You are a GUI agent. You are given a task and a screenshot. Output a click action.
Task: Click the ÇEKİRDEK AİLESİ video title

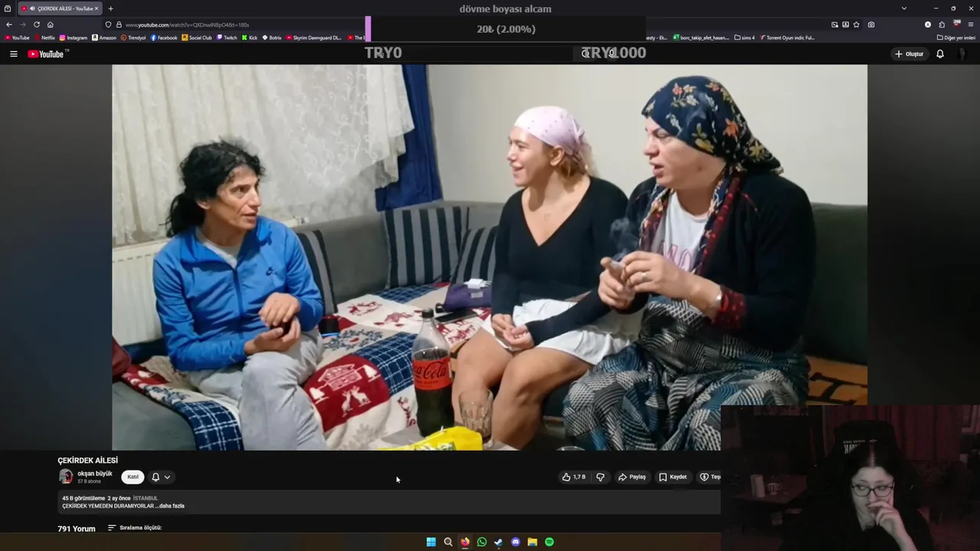87,461
